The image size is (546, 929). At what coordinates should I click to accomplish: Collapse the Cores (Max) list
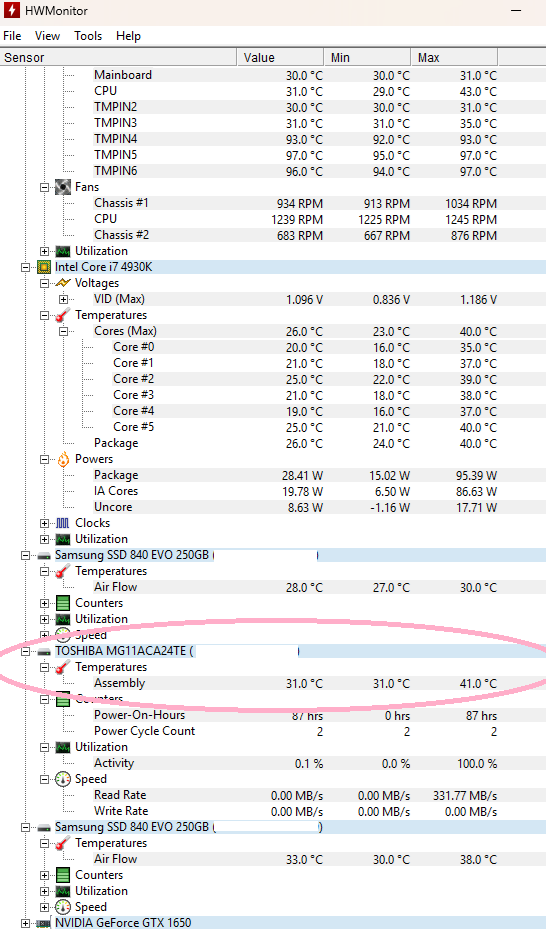(x=63, y=331)
